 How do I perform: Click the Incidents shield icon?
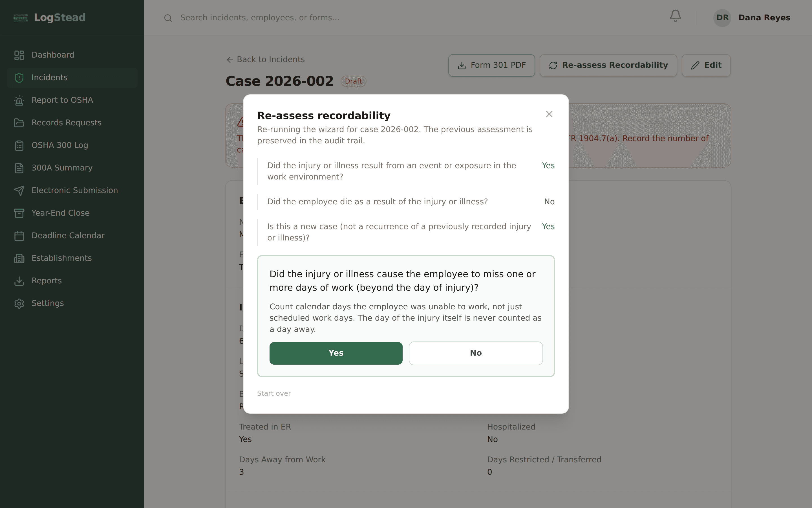click(x=19, y=78)
